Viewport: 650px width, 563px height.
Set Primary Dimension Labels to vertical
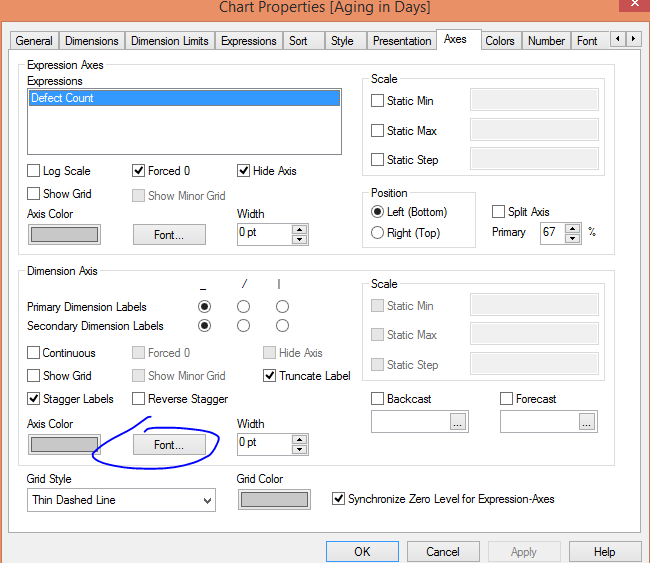click(x=282, y=306)
